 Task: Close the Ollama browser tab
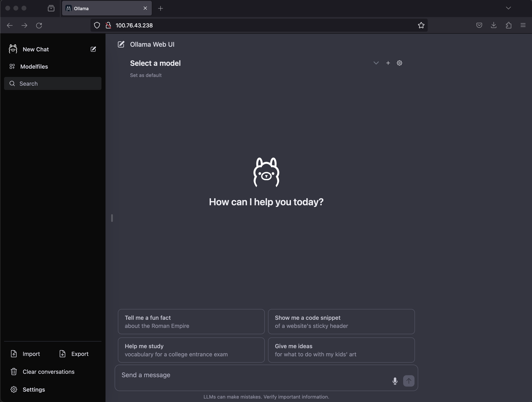[x=145, y=8]
